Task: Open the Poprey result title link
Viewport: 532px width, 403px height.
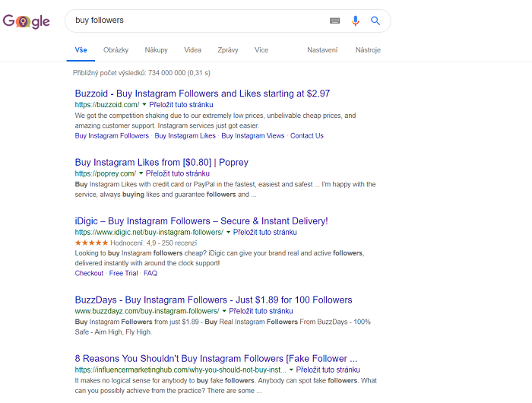Action: click(161, 162)
